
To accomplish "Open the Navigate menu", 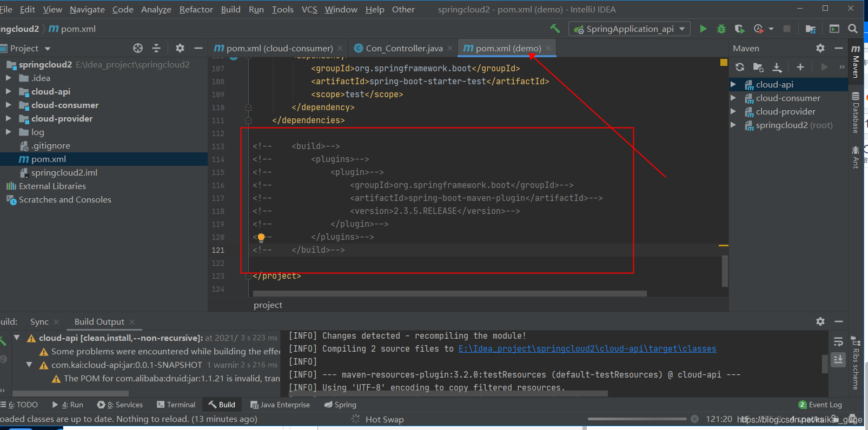I will 87,9.
